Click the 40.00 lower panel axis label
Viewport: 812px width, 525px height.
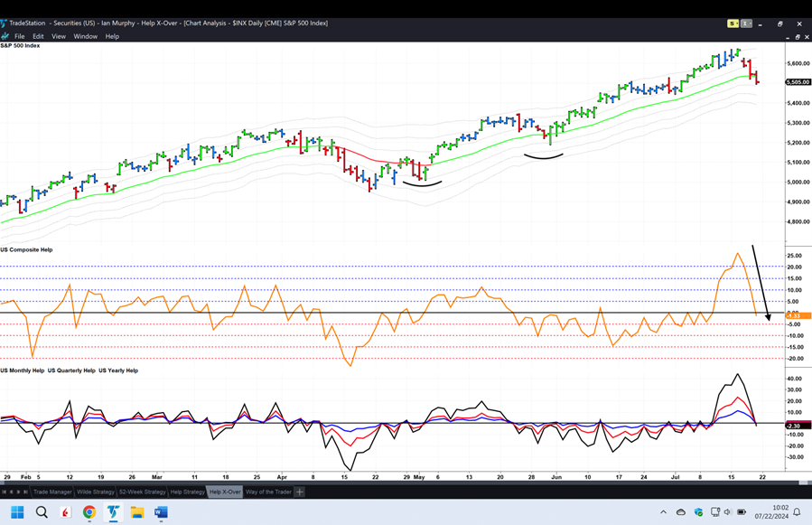(x=795, y=379)
